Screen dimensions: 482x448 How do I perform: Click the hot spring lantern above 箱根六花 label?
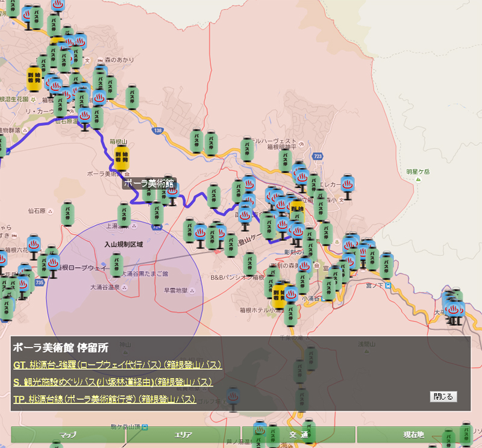point(34,247)
